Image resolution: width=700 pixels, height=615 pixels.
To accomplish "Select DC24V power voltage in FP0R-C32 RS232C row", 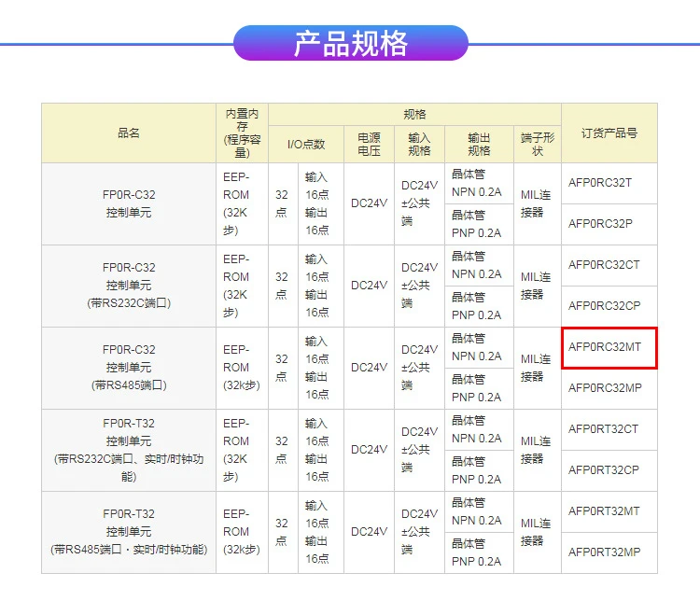I will pos(370,287).
